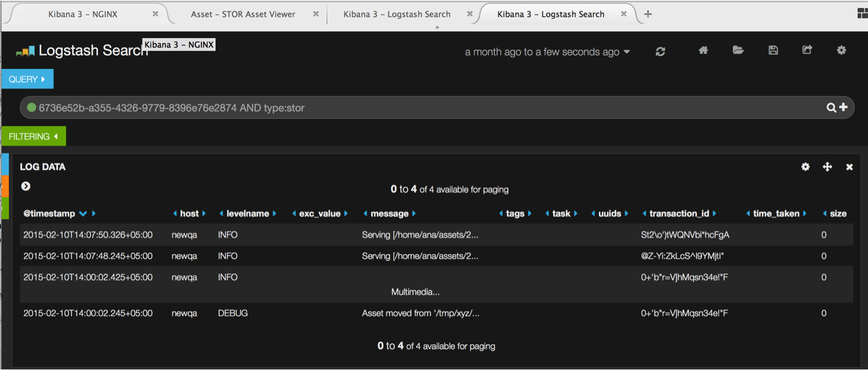Image resolution: width=868 pixels, height=370 pixels.
Task: Open log row 2015-02-10T14:07:50.326+05:00
Action: 436,235
